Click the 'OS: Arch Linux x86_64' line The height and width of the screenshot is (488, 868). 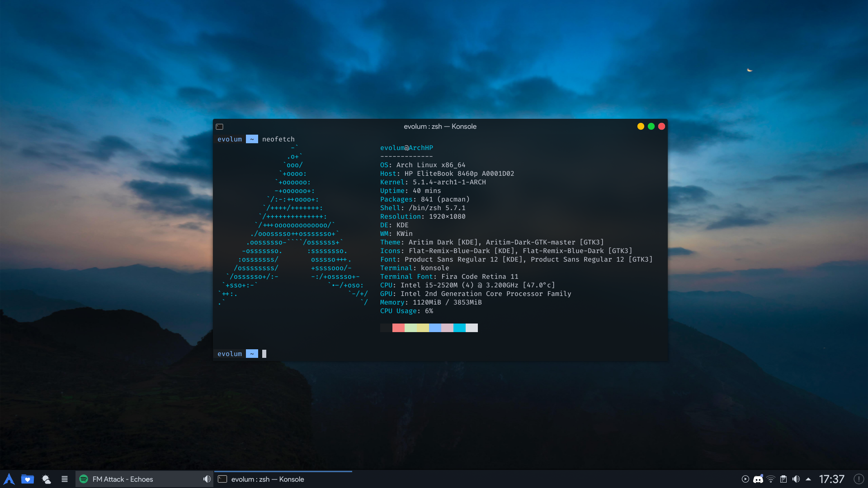(x=423, y=165)
